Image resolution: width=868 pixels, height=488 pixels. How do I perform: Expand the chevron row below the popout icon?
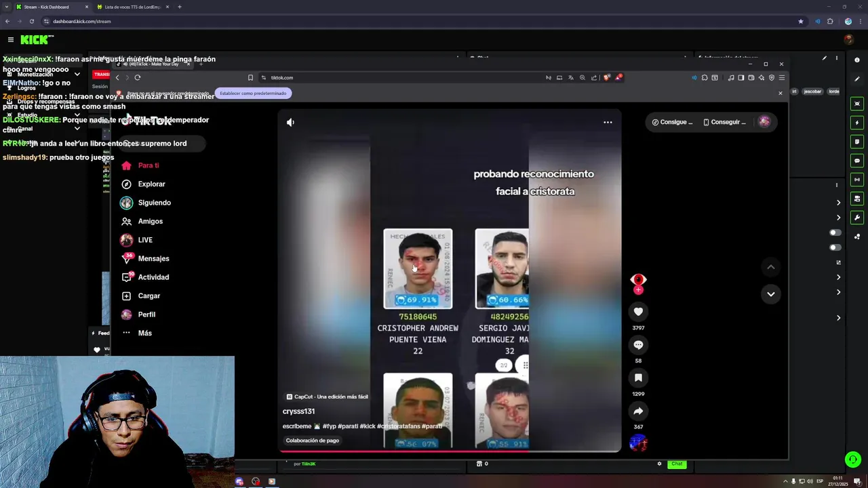[838, 277]
